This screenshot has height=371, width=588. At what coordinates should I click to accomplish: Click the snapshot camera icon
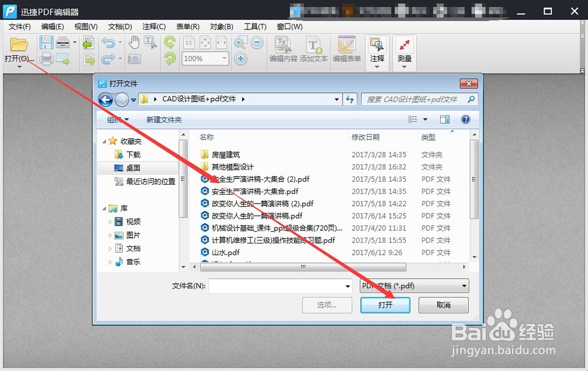134,59
